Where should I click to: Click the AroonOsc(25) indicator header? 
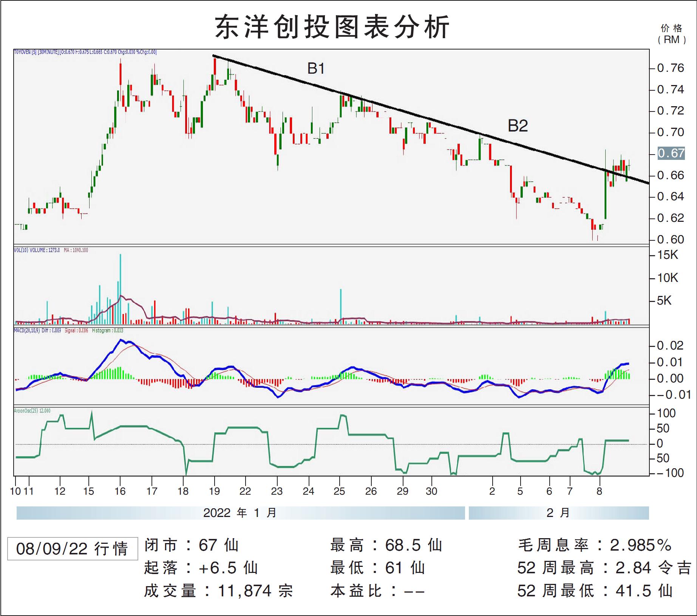[32, 411]
